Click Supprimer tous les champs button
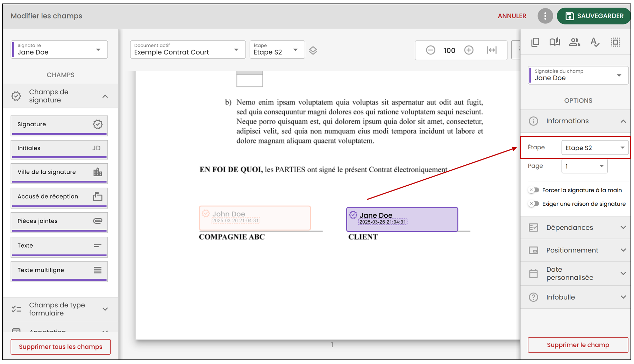This screenshot has height=364, width=634. (60, 347)
